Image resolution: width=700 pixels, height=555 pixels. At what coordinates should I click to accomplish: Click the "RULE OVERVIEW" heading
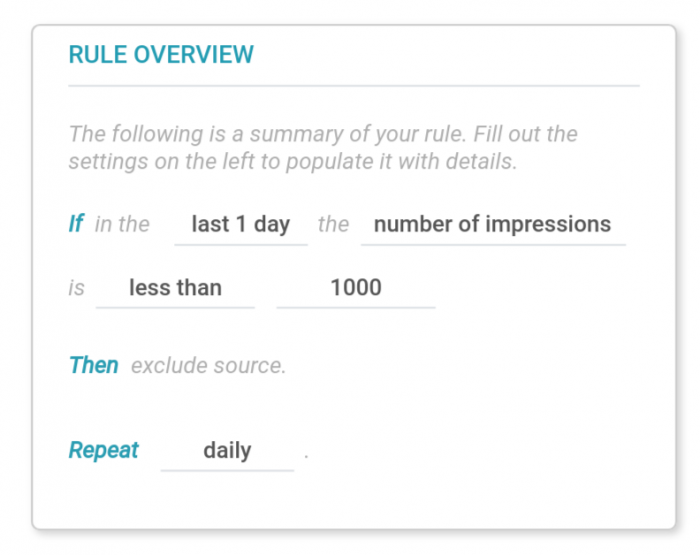(x=161, y=54)
